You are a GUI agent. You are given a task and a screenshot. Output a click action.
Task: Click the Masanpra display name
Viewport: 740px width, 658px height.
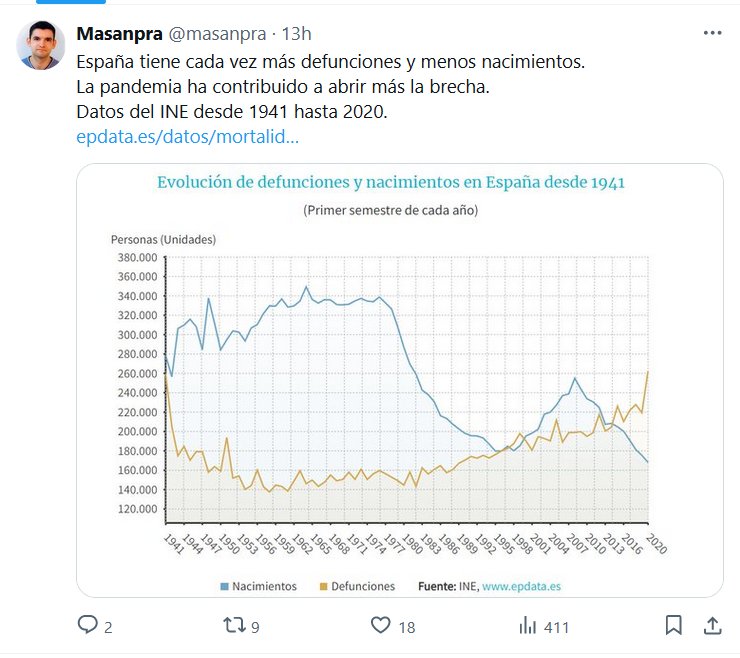[119, 34]
